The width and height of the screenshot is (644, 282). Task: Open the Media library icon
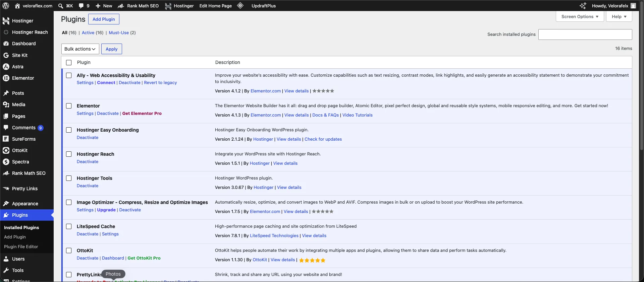(6, 104)
